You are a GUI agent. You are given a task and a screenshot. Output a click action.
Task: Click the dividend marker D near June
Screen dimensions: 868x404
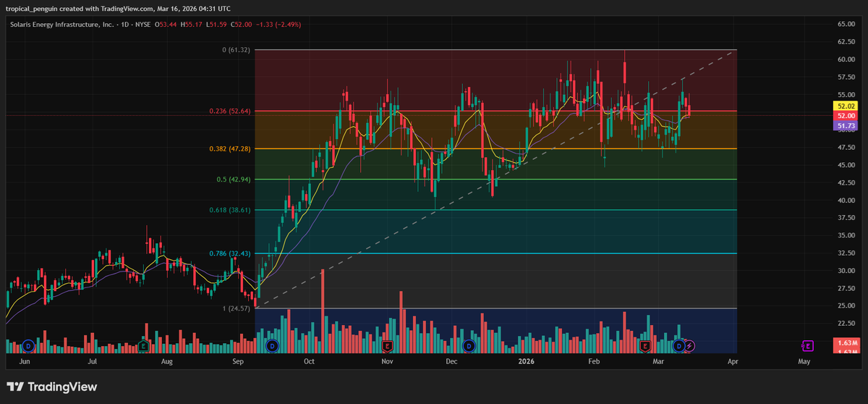pos(28,346)
